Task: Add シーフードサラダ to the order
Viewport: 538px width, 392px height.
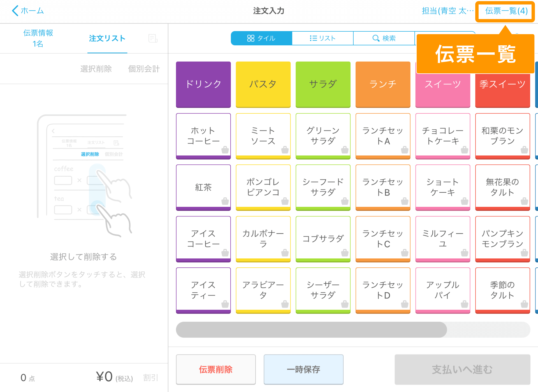Action: tap(323, 187)
